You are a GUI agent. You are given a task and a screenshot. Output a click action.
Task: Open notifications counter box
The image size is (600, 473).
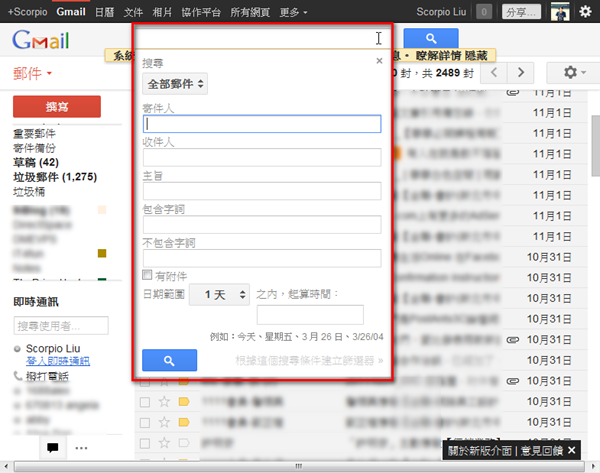click(x=484, y=12)
